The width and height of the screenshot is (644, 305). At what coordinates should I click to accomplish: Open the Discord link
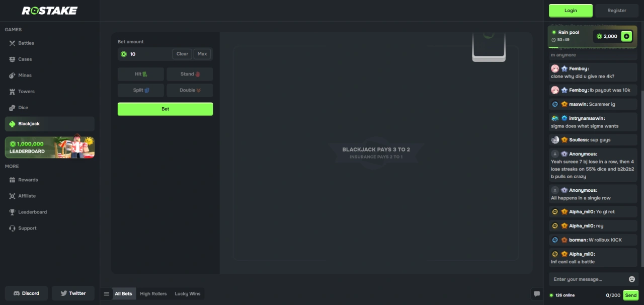pyautogui.click(x=26, y=293)
